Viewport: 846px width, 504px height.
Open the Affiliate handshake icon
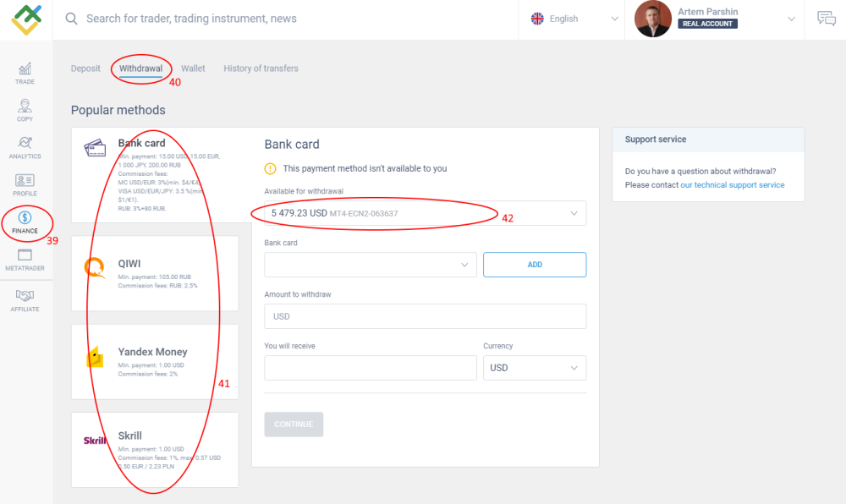click(25, 296)
